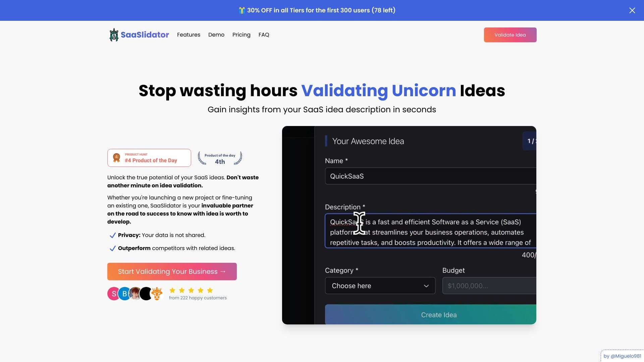
Task: Click the blue 'B' customer avatar
Action: 124,294
